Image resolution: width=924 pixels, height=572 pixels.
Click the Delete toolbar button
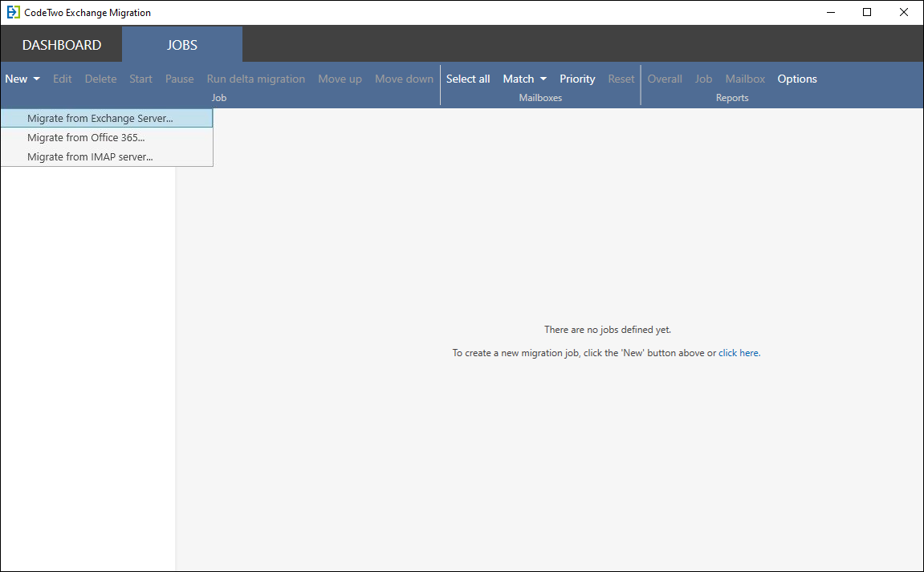pyautogui.click(x=101, y=79)
